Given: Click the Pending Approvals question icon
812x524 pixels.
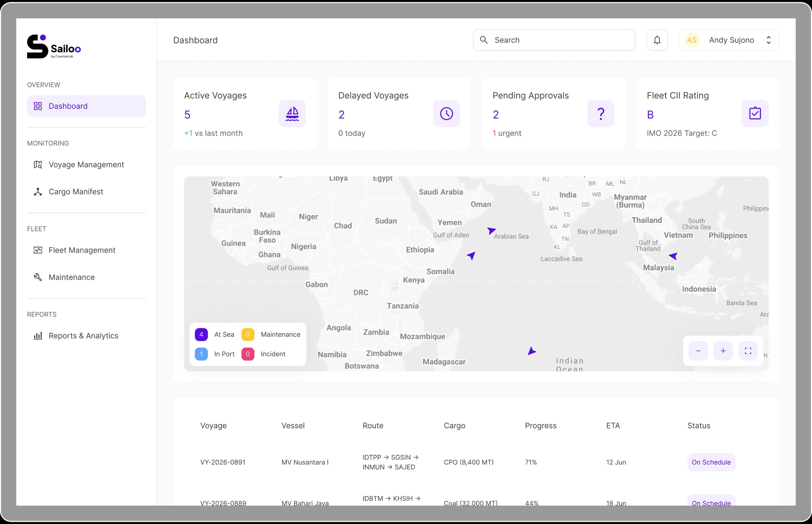Looking at the screenshot, I should coord(601,114).
